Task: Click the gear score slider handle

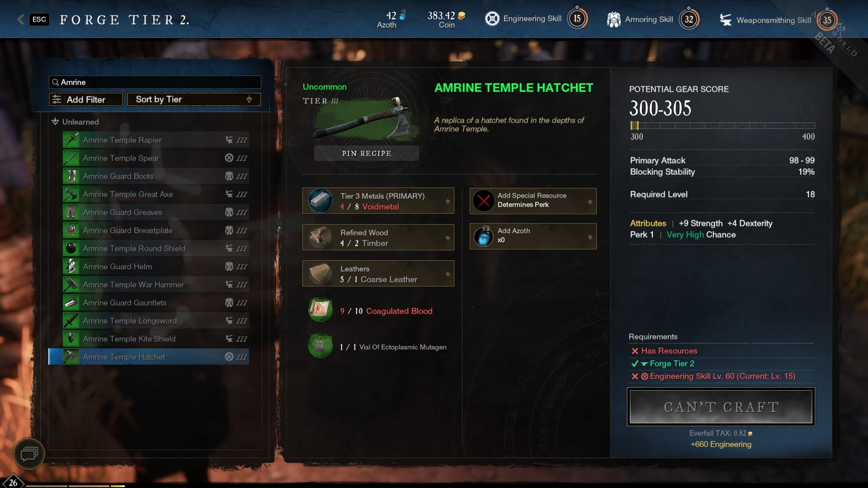Action: click(635, 126)
